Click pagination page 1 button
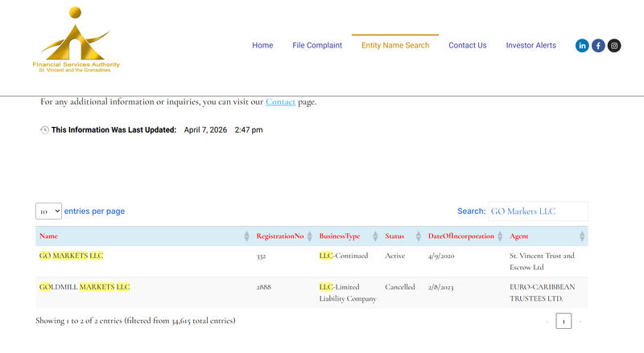 point(563,321)
